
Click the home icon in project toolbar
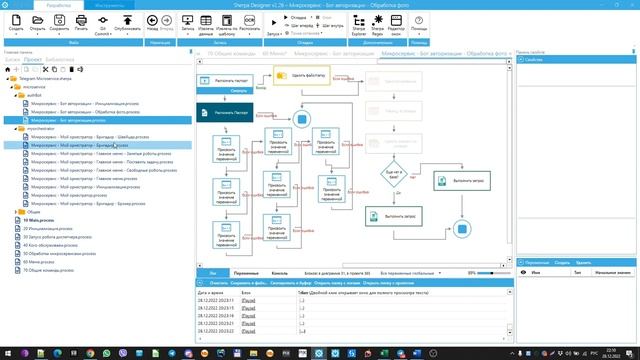7,69
